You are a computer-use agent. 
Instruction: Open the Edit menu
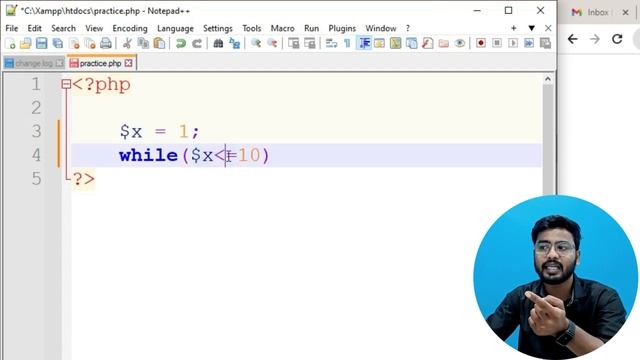coord(35,28)
